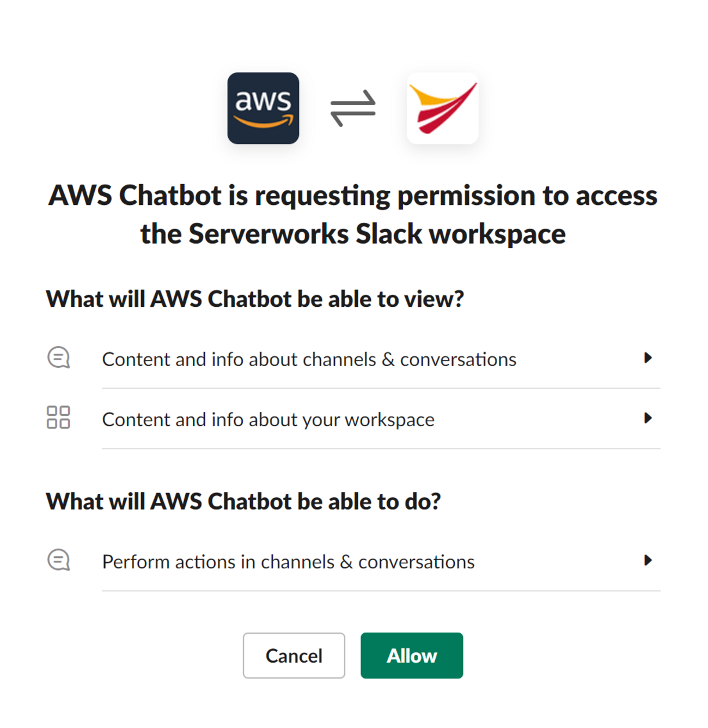Click divider line under workspace content row
The image size is (708, 728).
click(x=381, y=448)
